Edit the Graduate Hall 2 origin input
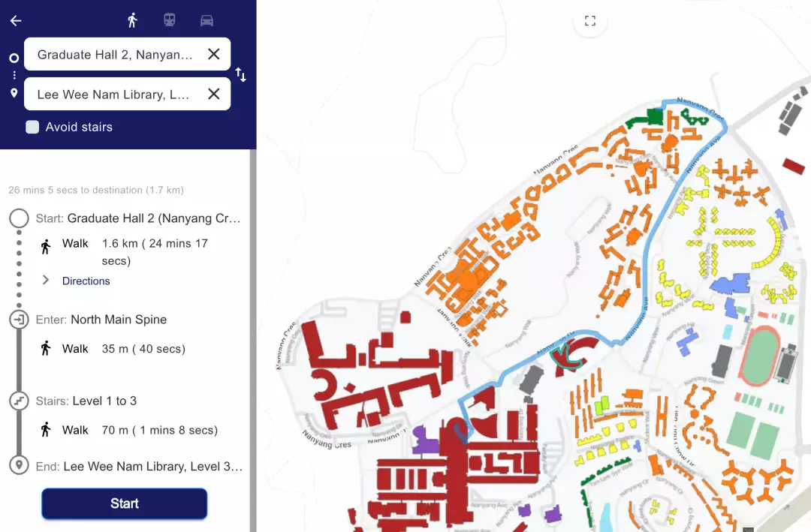The width and height of the screenshot is (811, 532). (115, 55)
